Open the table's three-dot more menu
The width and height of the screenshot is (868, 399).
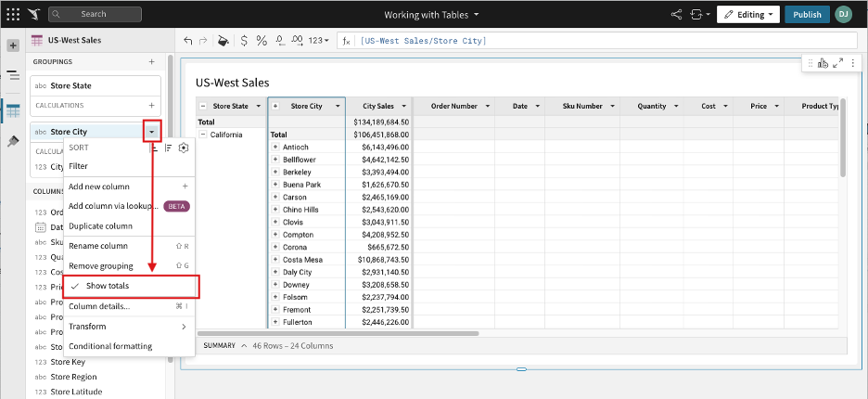(x=851, y=63)
